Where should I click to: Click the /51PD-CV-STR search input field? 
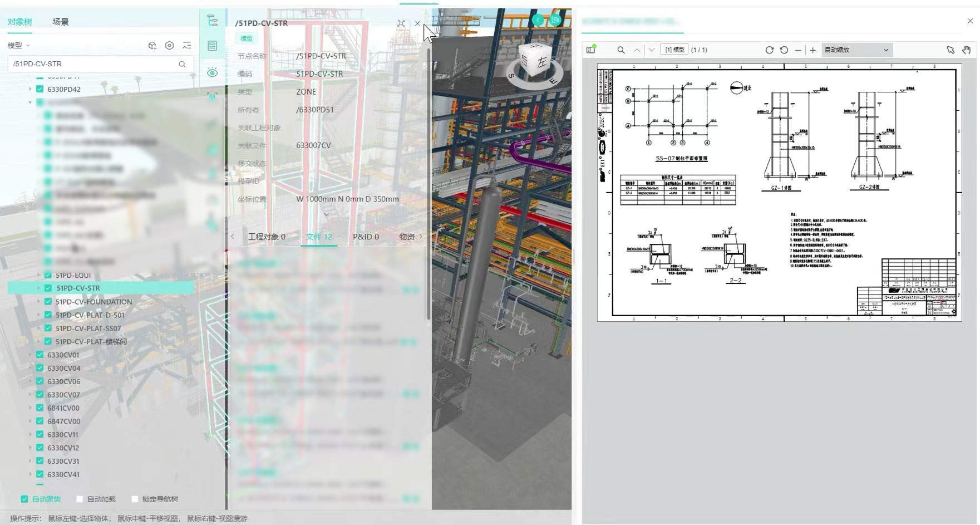100,64
